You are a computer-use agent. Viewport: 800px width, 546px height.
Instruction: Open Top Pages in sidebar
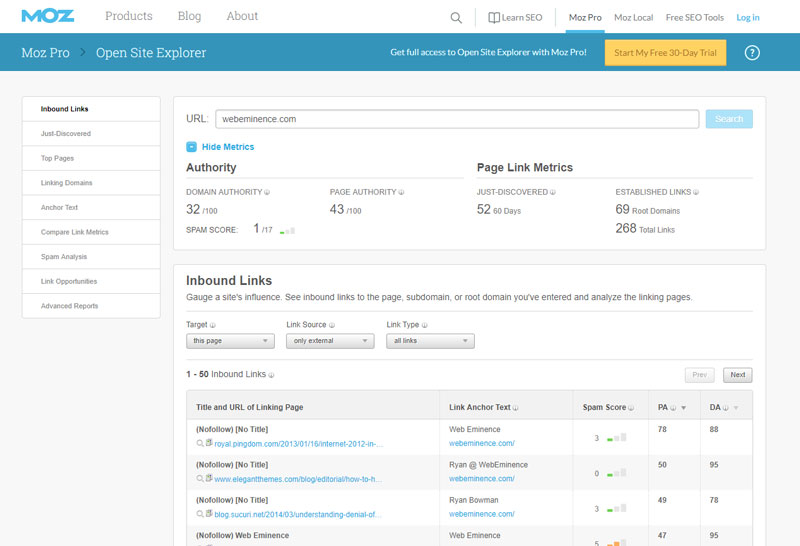click(91, 158)
